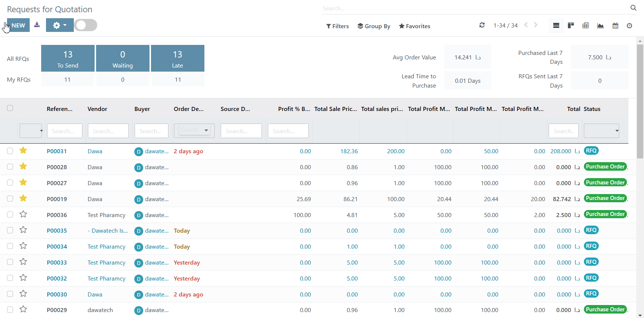
Task: Open the gear settings dropdown button
Action: [60, 25]
